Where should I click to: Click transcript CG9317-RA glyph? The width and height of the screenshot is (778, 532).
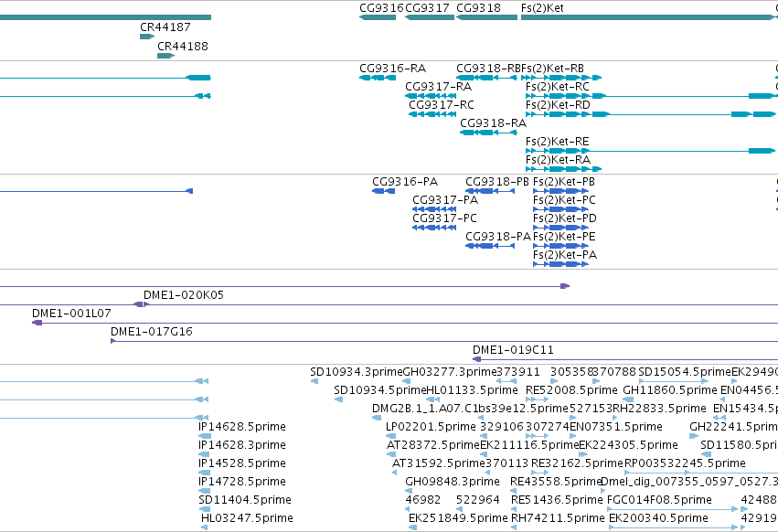431,96
